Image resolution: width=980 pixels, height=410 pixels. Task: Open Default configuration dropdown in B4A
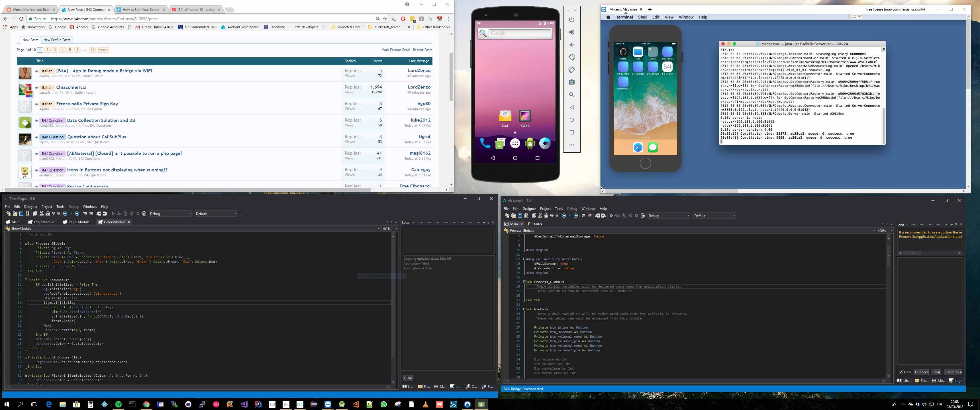point(714,216)
